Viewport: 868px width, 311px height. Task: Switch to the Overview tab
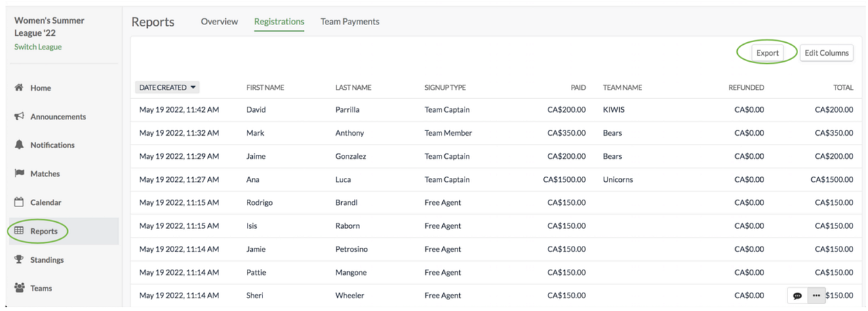(219, 22)
